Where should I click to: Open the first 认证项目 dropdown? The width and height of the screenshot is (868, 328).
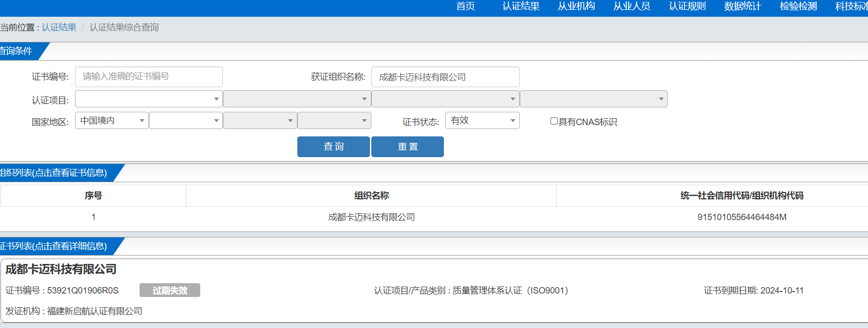(x=149, y=99)
